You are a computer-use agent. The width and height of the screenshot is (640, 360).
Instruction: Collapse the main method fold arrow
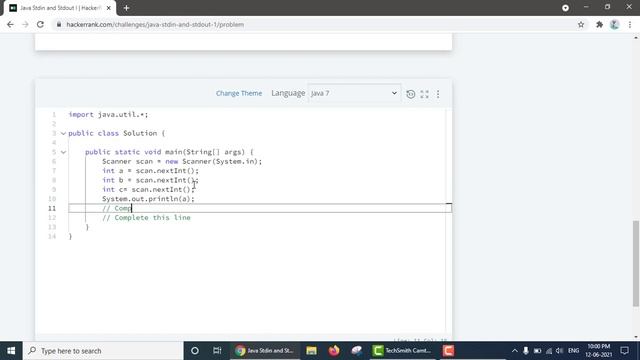click(63, 152)
